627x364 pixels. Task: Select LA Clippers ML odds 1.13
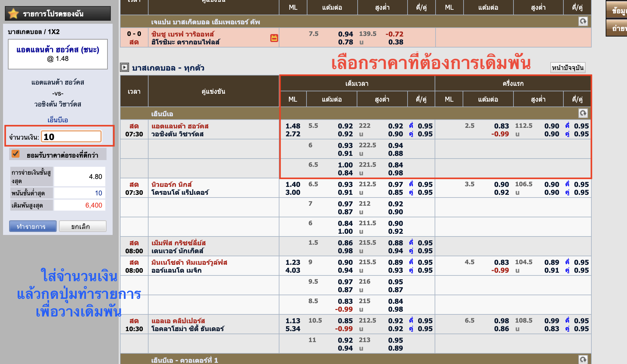292,321
